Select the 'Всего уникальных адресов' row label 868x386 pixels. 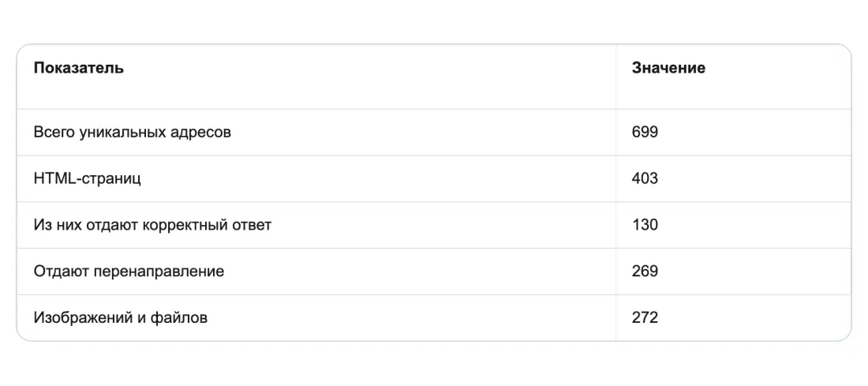(133, 133)
